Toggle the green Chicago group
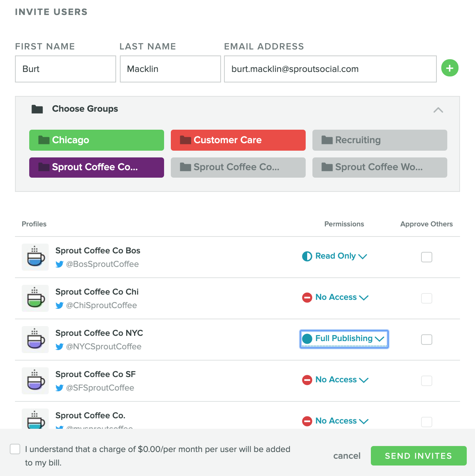The image size is (475, 476). tap(97, 140)
